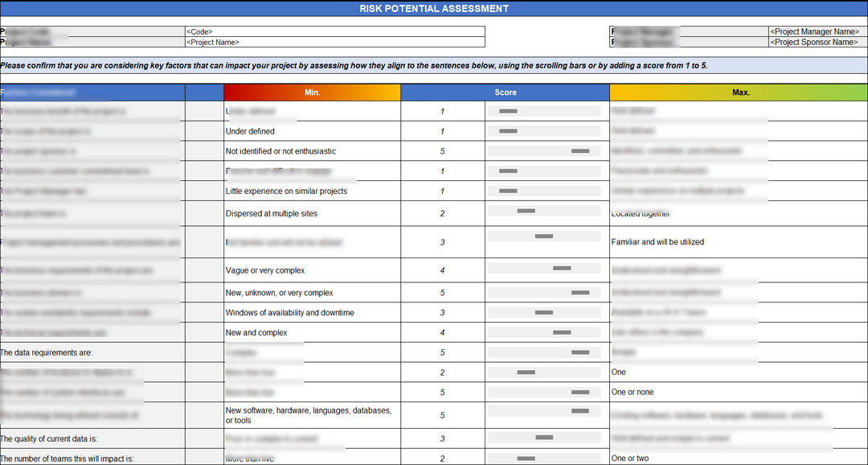
Task: Select score cell for 'New, unknown, or very complex'
Action: [x=442, y=293]
